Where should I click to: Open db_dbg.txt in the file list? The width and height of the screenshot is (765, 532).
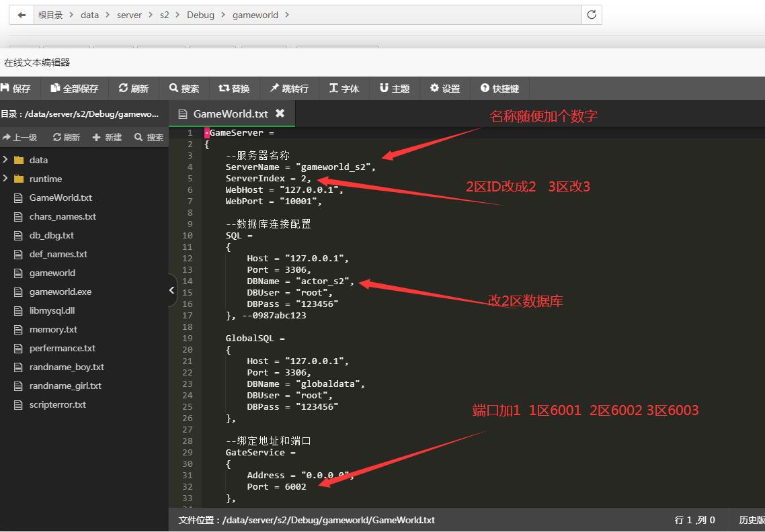pyautogui.click(x=52, y=235)
